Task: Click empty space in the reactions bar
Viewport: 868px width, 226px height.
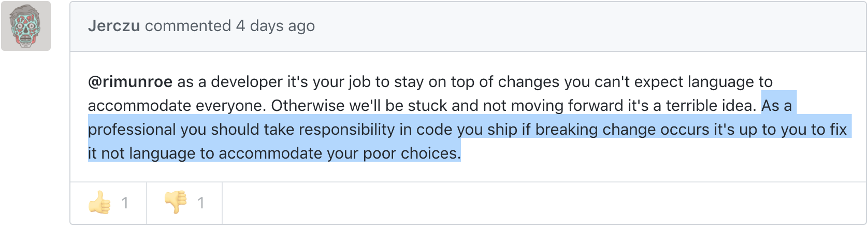Action: point(518,203)
